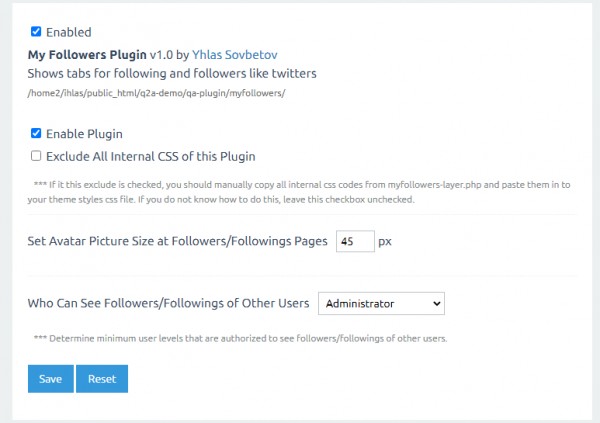600x423 pixels.
Task: Check Exclude All Internal CSS checkbox
Action: pos(36,156)
